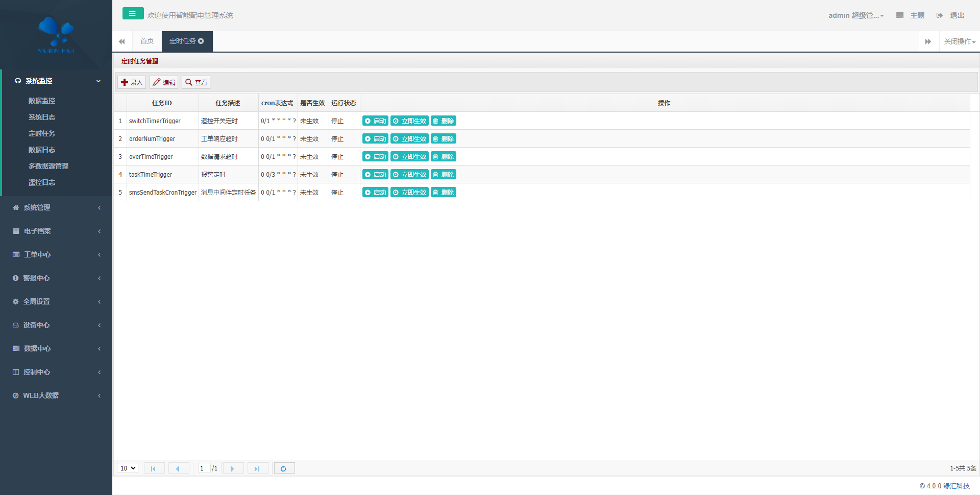Open the page size dropdown showing 10
This screenshot has height=495, width=980.
[128, 468]
